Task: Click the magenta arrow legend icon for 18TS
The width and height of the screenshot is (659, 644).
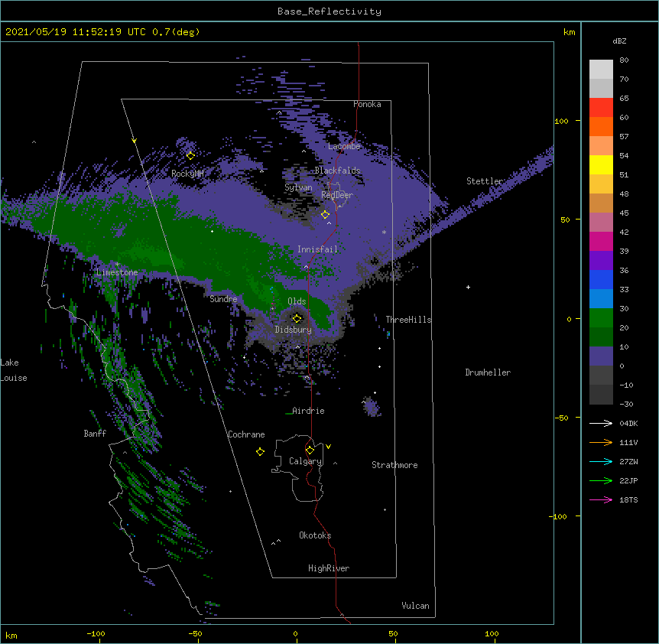Action: click(601, 499)
